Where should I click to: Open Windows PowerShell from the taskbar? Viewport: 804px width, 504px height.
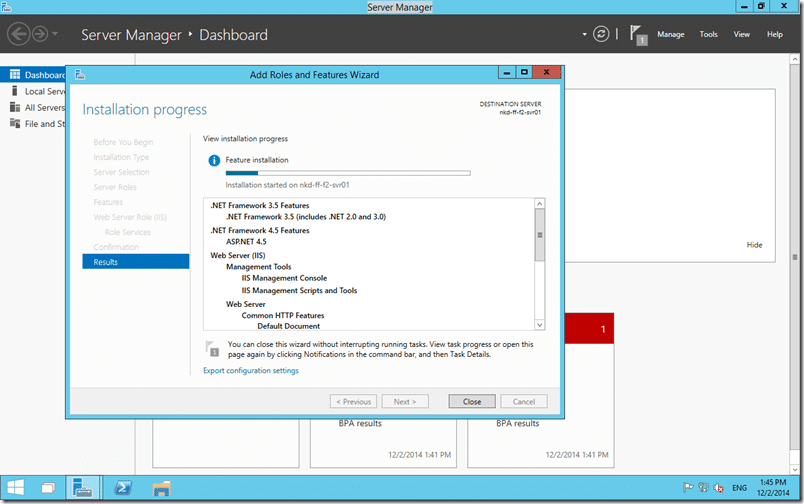coord(123,488)
